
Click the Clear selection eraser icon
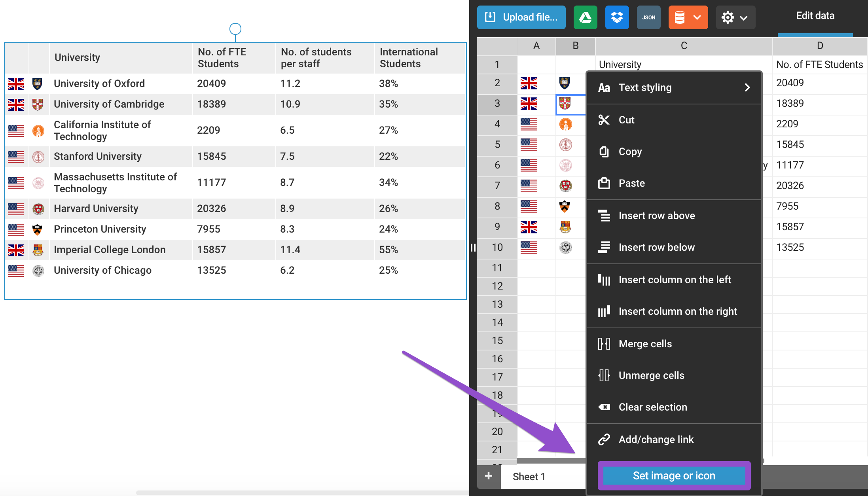(604, 407)
